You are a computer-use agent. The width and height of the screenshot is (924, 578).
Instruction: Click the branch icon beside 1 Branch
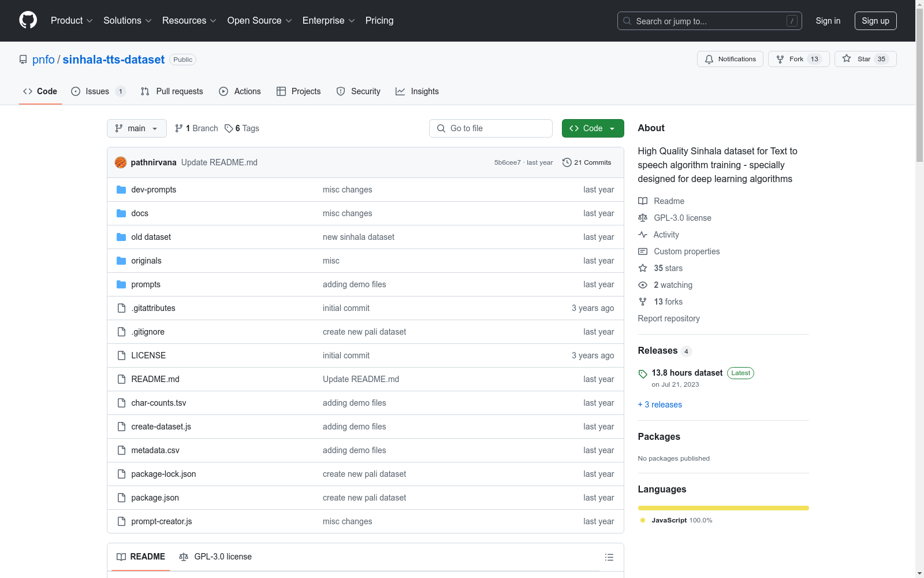pos(179,128)
